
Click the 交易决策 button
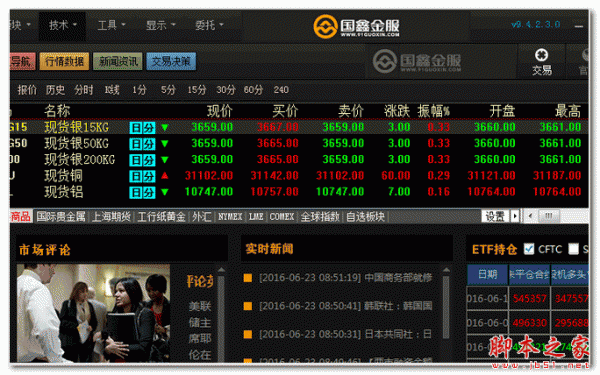[171, 62]
